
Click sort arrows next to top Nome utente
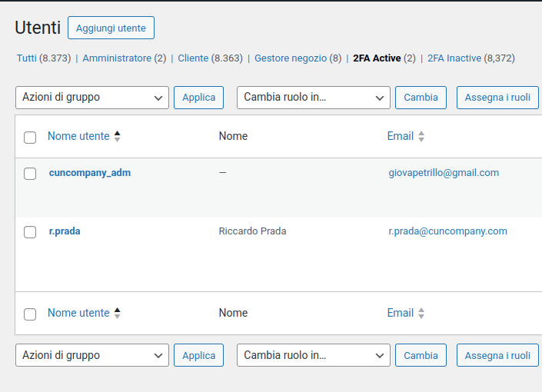click(117, 137)
